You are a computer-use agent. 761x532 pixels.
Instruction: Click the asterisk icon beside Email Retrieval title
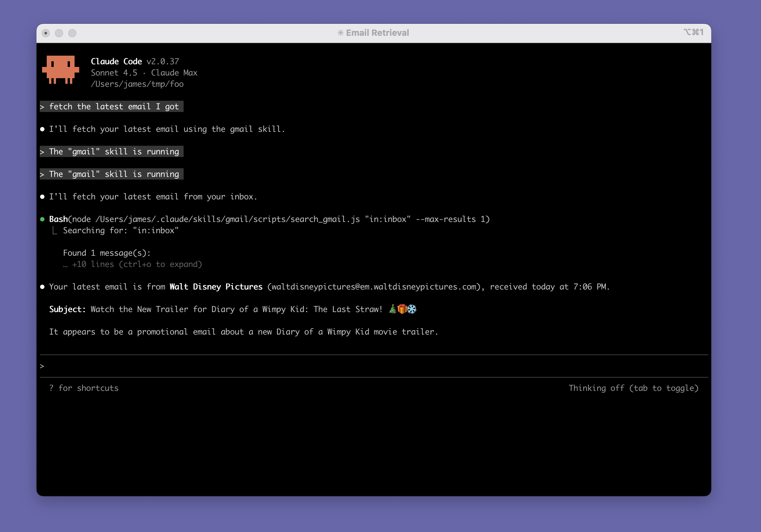pos(340,33)
